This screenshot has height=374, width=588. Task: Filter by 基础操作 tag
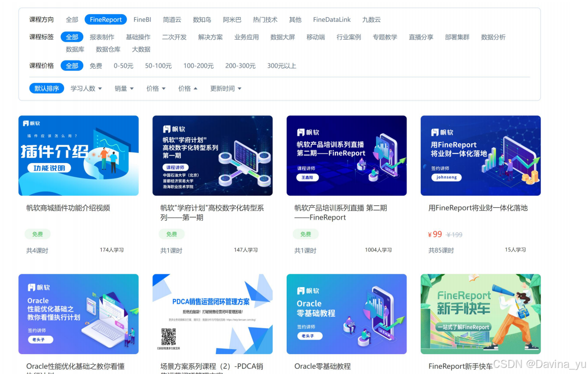point(138,37)
